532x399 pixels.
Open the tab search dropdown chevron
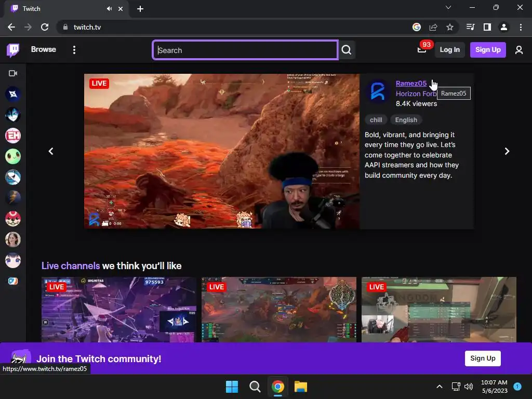448,7
